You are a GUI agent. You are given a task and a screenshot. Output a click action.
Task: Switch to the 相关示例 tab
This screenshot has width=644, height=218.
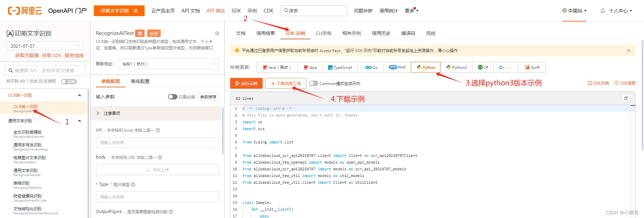[x=352, y=33]
